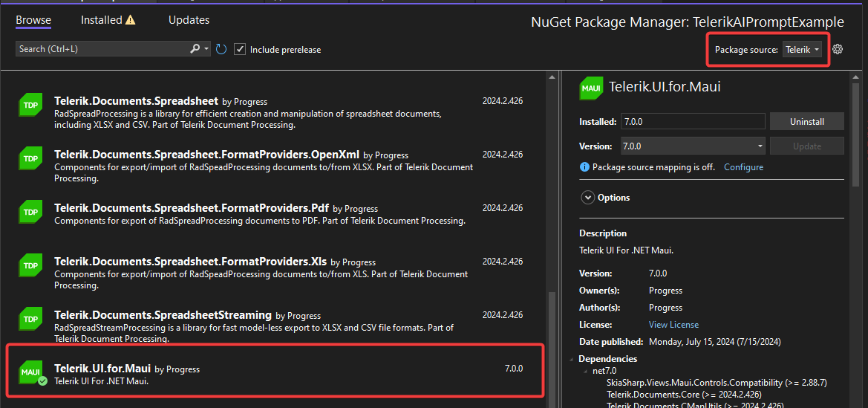
Task: Click the MAUI icon in details pane
Action: click(x=591, y=88)
